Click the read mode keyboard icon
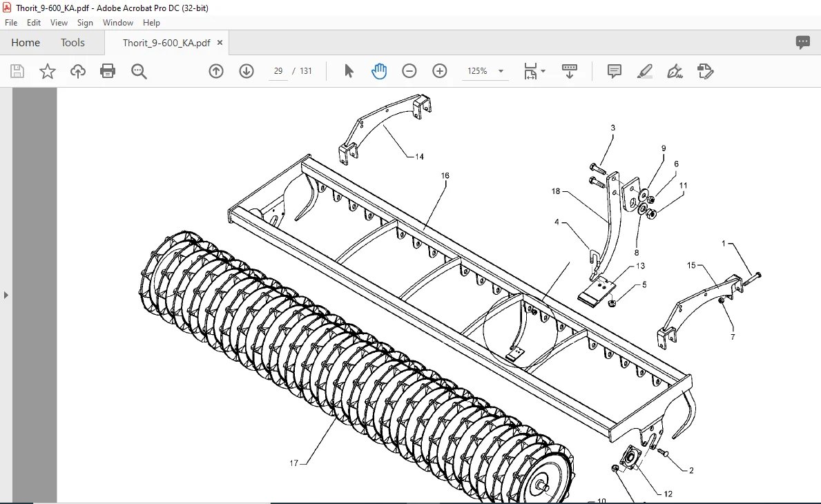This screenshot has width=821, height=504. click(x=570, y=71)
